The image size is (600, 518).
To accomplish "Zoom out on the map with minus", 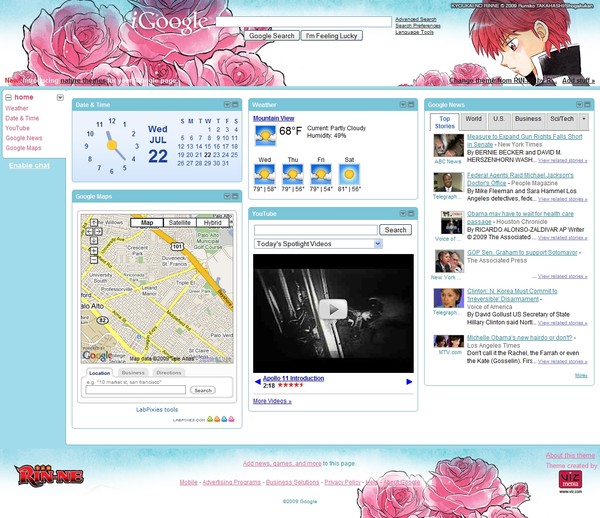I will (x=94, y=260).
